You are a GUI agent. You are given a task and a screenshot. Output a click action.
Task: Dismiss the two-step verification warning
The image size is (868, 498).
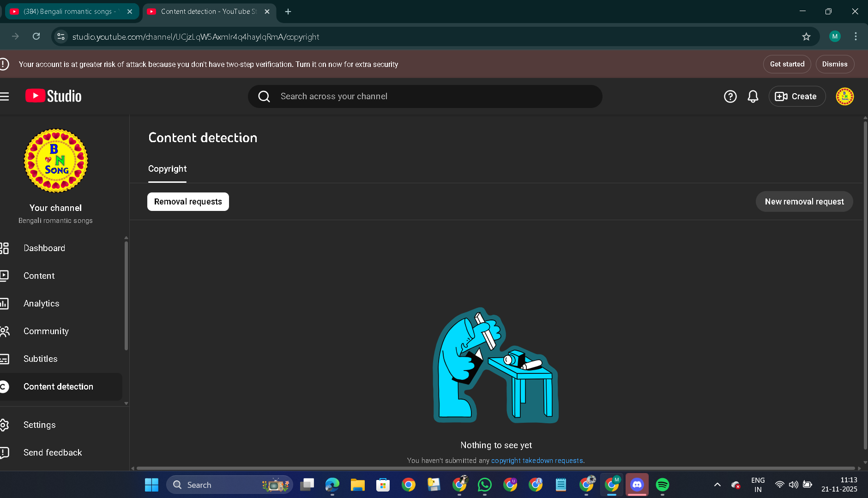pos(834,64)
